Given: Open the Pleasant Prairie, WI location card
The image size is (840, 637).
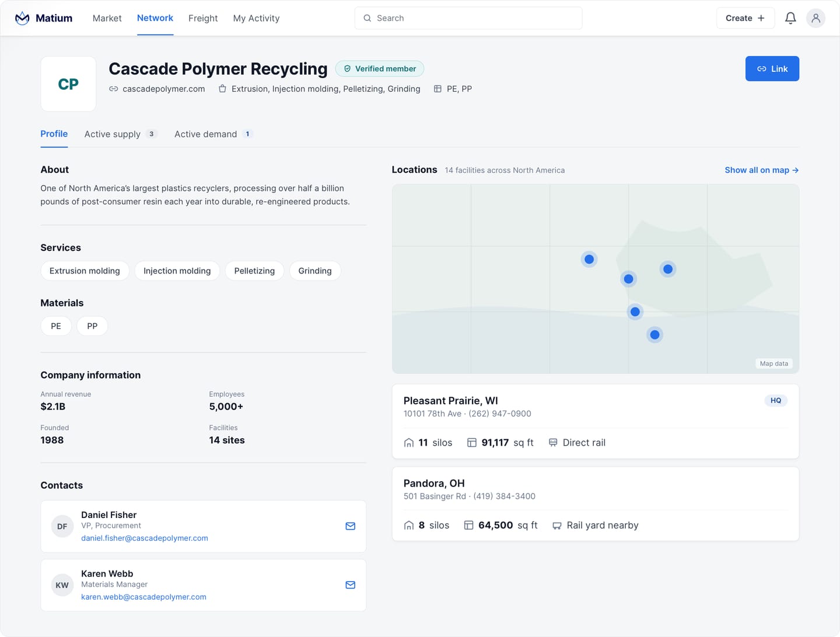Looking at the screenshot, I should tap(596, 421).
